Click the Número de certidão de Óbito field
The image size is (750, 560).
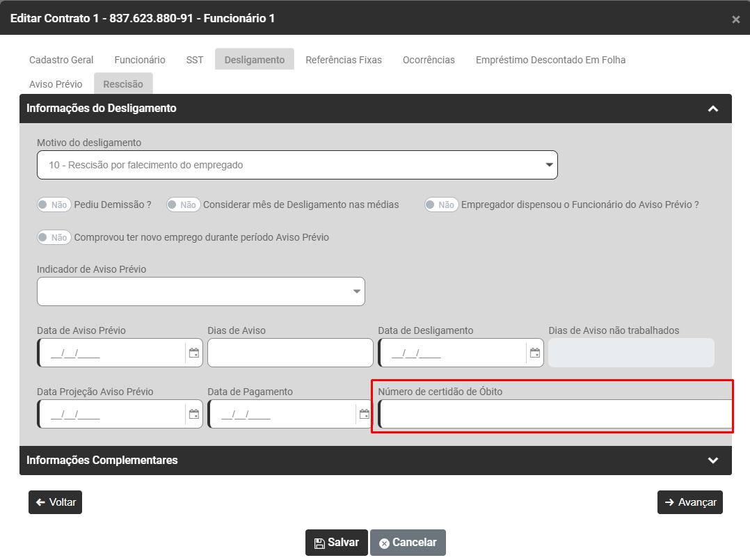coord(554,415)
